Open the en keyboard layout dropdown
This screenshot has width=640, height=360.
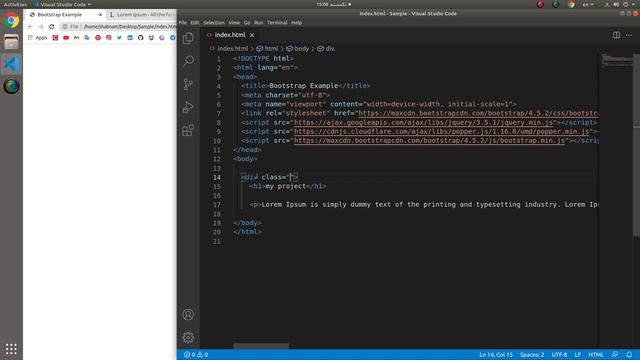tap(588, 4)
